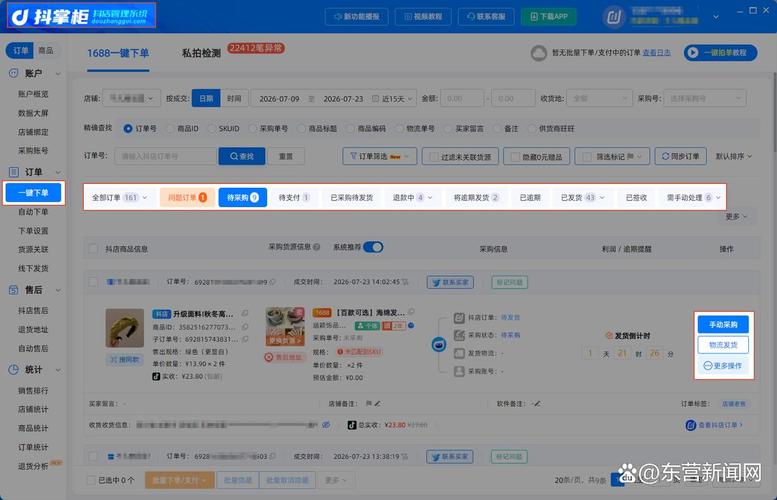777x500 pixels.
Task: Click the 抖掌柜 logo in the title bar
Action: (x=82, y=16)
